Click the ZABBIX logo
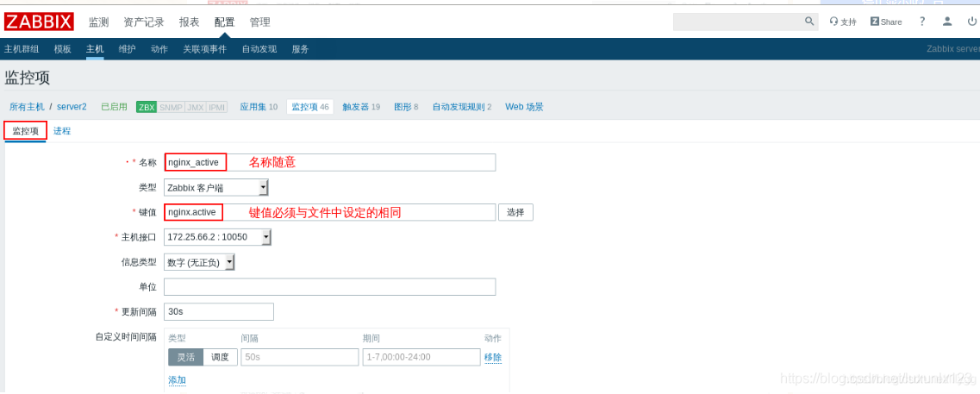The height and width of the screenshot is (394, 980). (40, 22)
